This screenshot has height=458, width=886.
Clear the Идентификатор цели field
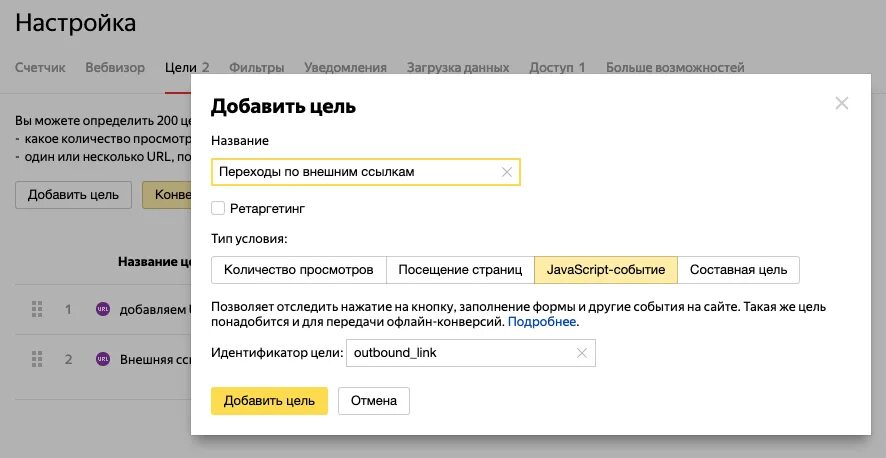[581, 354]
